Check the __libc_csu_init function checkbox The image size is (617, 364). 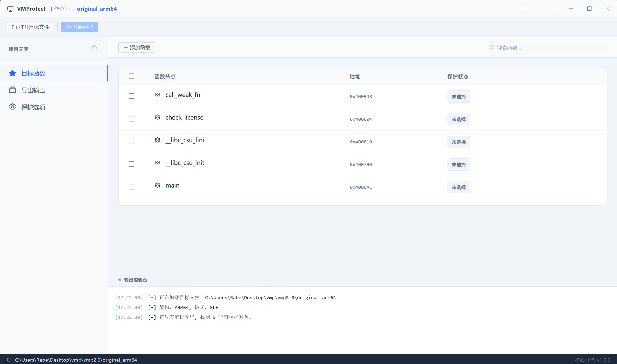click(131, 164)
